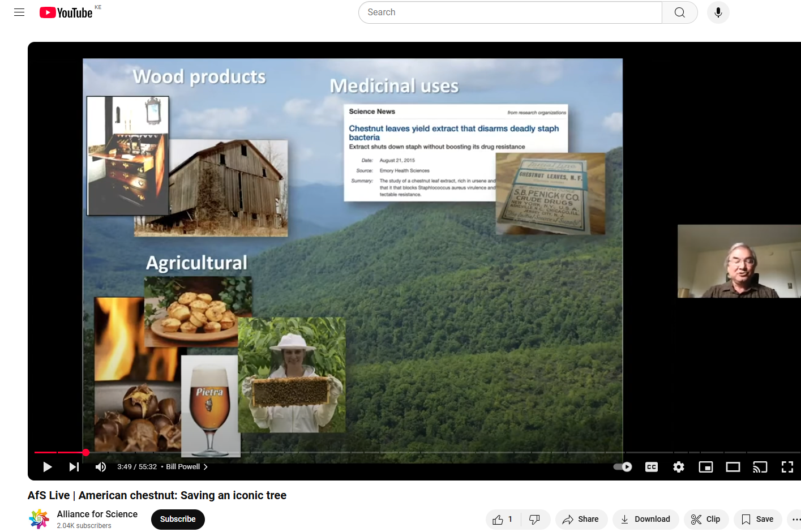The height and width of the screenshot is (532, 801).
Task: Play the video
Action: pyautogui.click(x=48, y=467)
